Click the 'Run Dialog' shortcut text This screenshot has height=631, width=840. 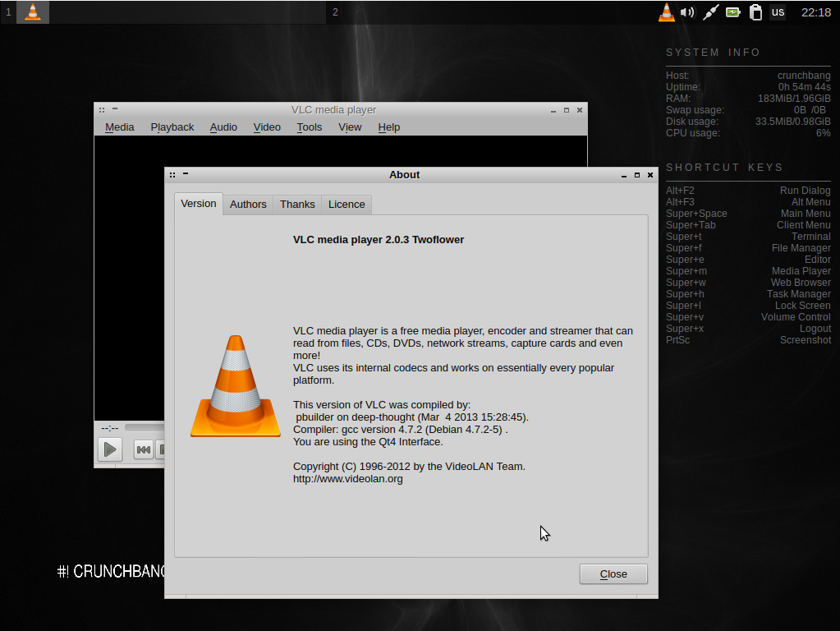pos(806,191)
